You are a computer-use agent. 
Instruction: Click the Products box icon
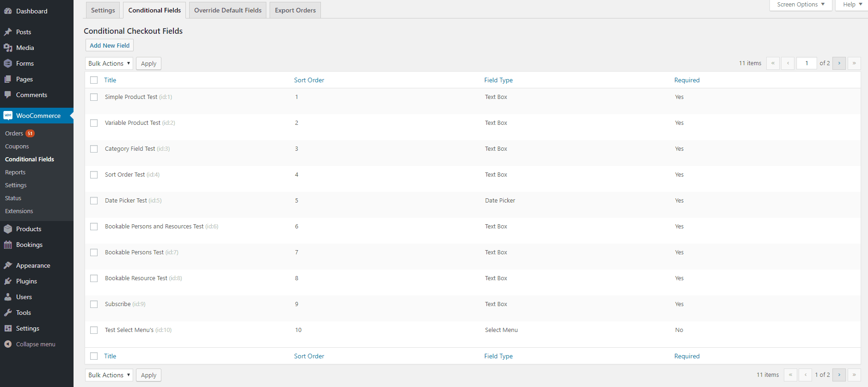coord(8,229)
